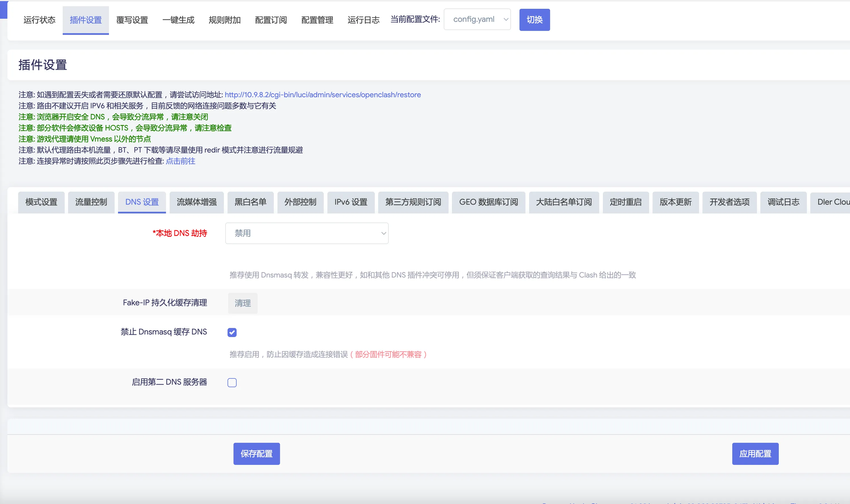Screen dimensions: 850x504
Task: Open the openclash restore URL link
Action: 323,95
